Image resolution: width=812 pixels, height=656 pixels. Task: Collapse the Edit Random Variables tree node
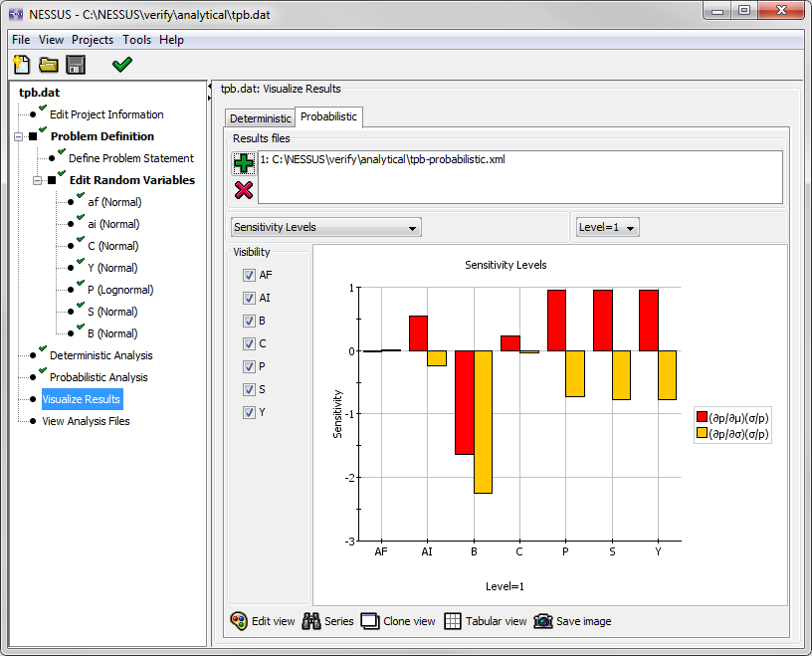[x=38, y=180]
